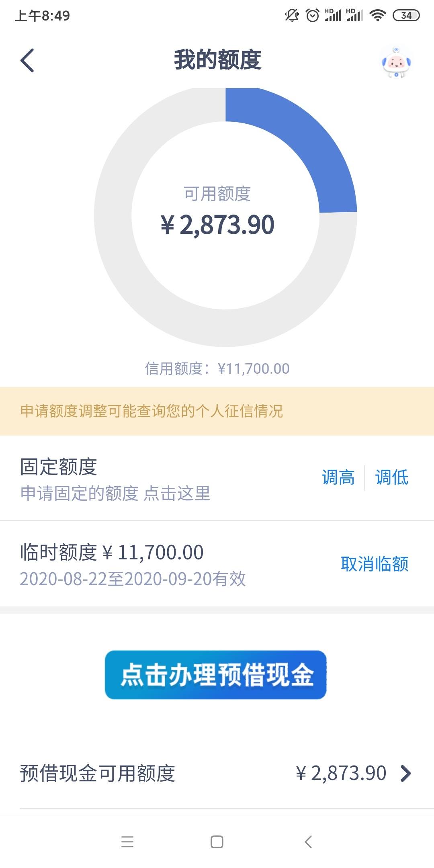Tap the Android back navigation icon
Image resolution: width=434 pixels, height=868 pixels.
tap(308, 842)
